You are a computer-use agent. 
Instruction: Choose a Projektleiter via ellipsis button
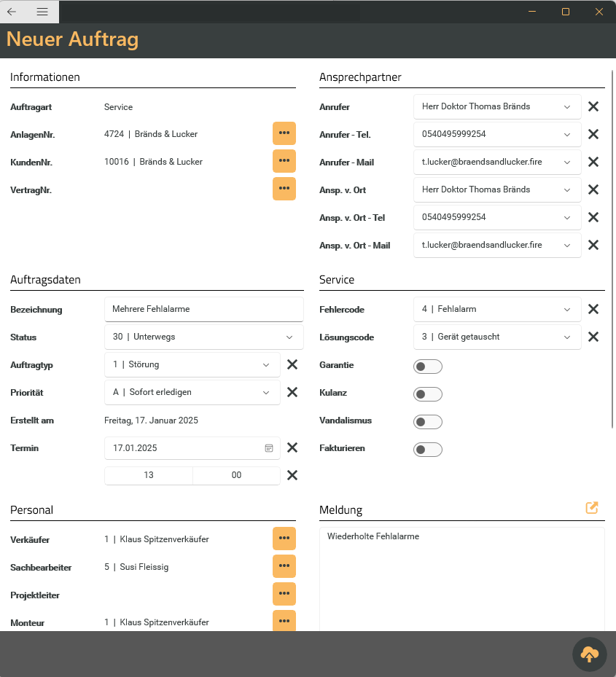(284, 594)
